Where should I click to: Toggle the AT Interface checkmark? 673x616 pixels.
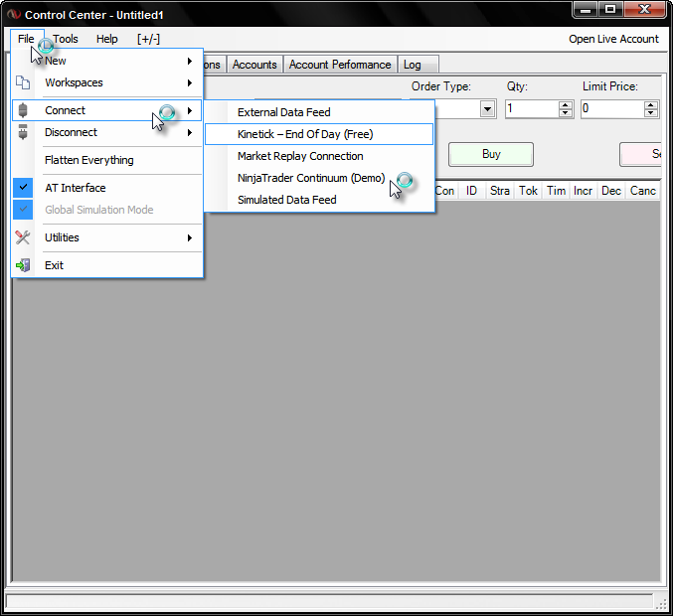(x=23, y=188)
